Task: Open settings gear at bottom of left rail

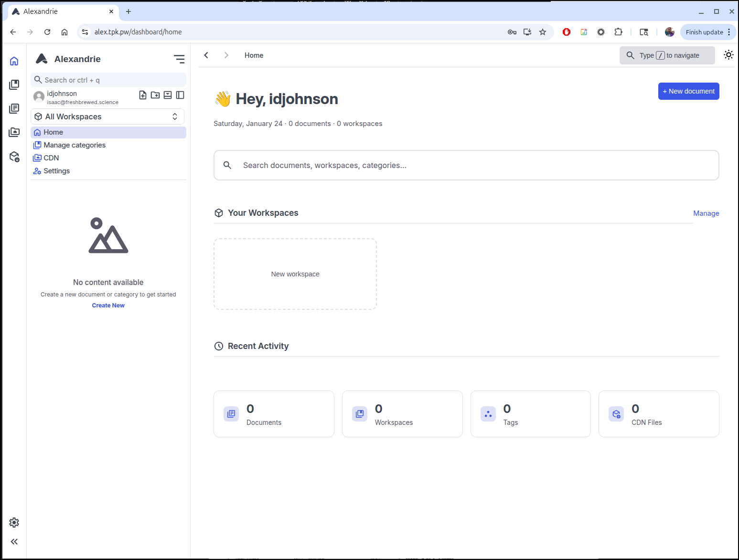Action: coord(14,522)
